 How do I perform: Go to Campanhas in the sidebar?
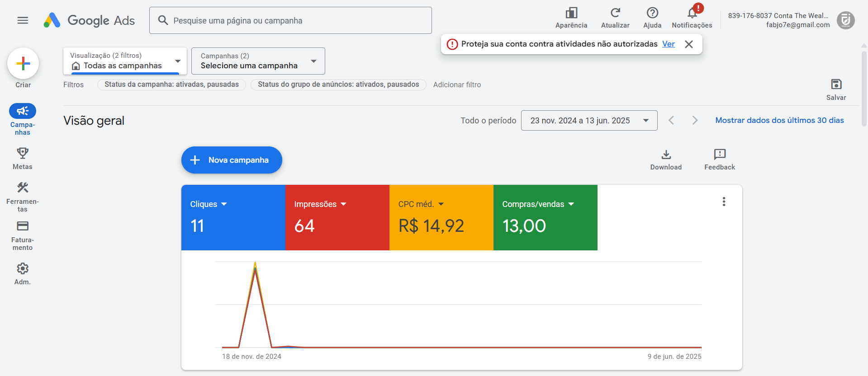[23, 120]
